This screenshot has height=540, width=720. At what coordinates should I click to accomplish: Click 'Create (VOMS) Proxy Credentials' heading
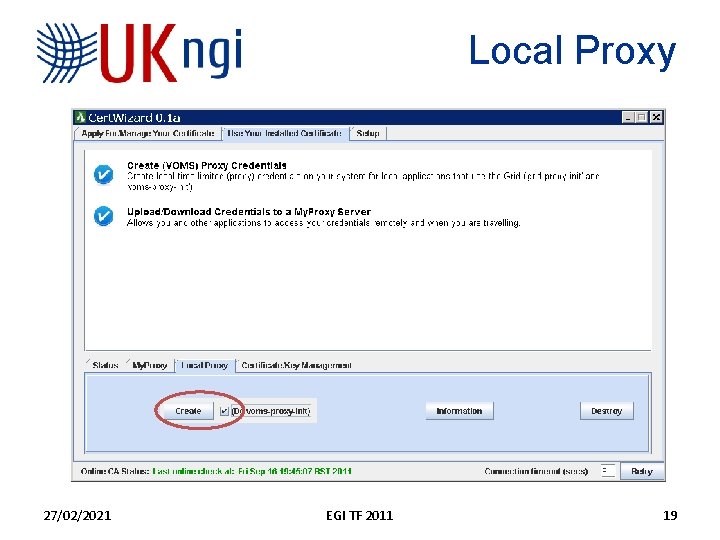[x=207, y=165]
